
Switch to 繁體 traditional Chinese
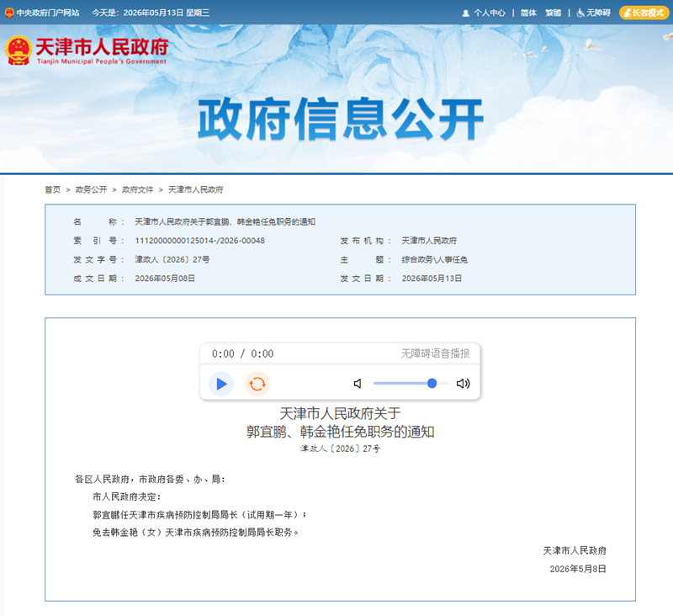(x=553, y=13)
